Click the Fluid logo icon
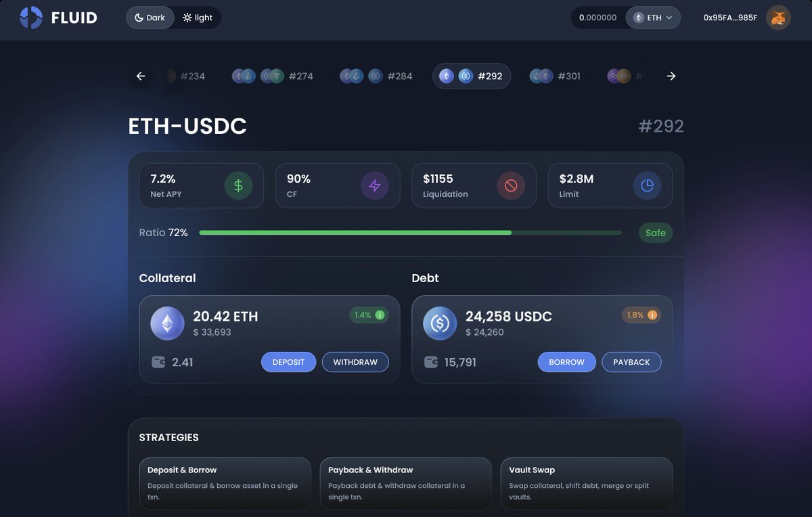This screenshot has height=517, width=812. (31, 18)
